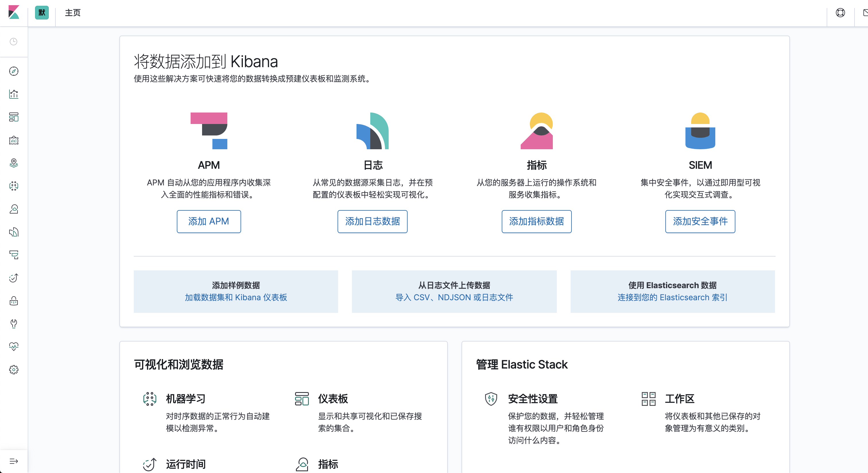Open the Machine Learning sidebar icon

click(13, 186)
